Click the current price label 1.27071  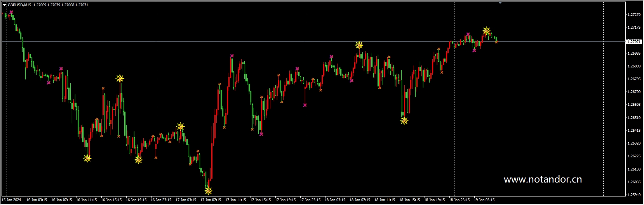[634, 41]
